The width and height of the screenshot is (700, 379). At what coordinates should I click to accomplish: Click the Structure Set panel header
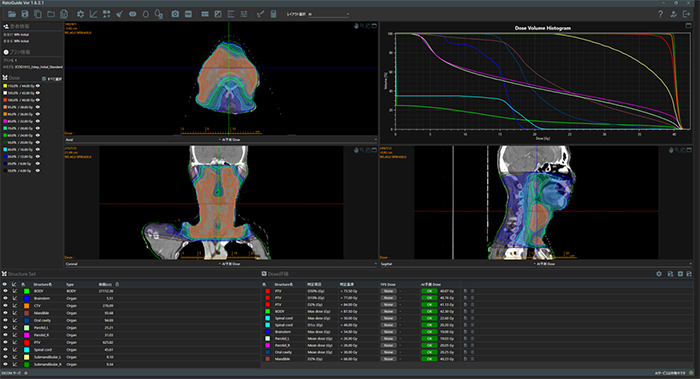tap(21, 274)
